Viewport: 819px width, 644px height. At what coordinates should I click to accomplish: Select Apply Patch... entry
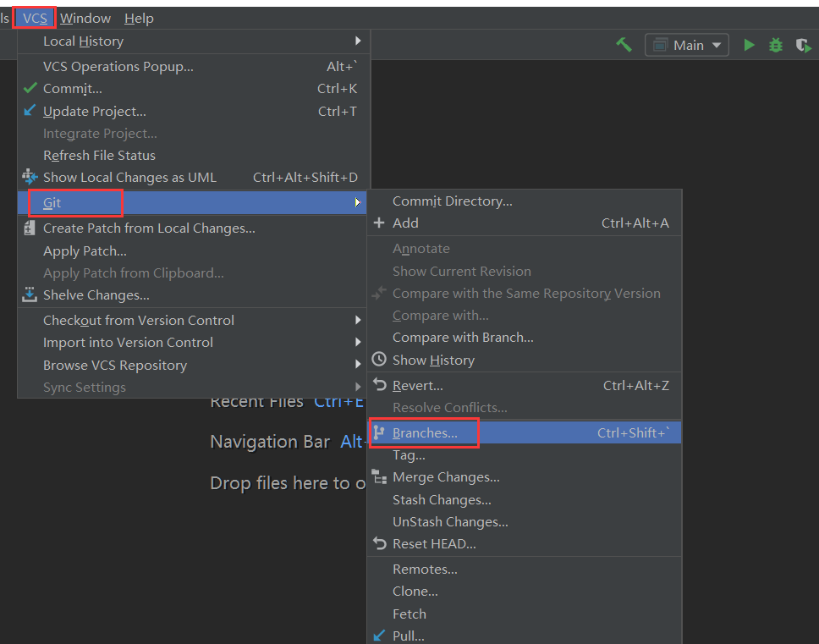click(194, 251)
